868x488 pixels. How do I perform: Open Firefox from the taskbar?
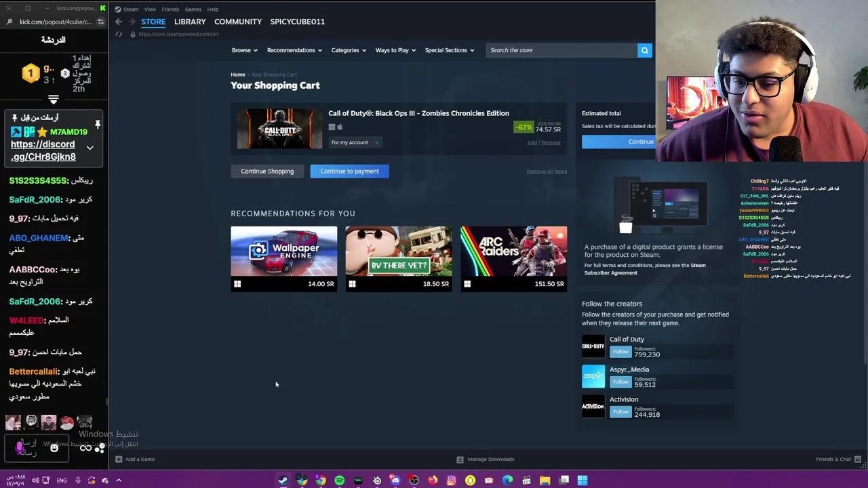coord(433,480)
